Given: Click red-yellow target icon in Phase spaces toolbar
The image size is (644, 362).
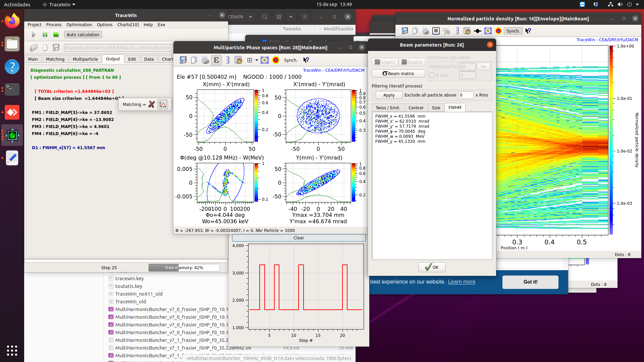Looking at the screenshot, I should [x=276, y=60].
